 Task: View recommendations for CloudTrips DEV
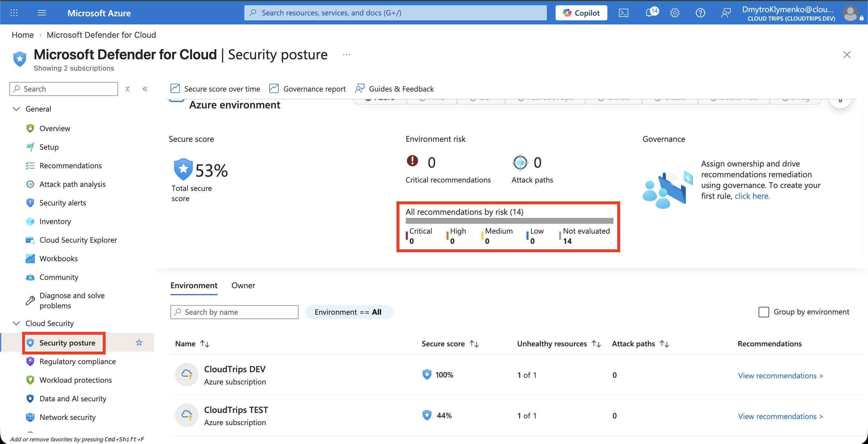coord(780,375)
